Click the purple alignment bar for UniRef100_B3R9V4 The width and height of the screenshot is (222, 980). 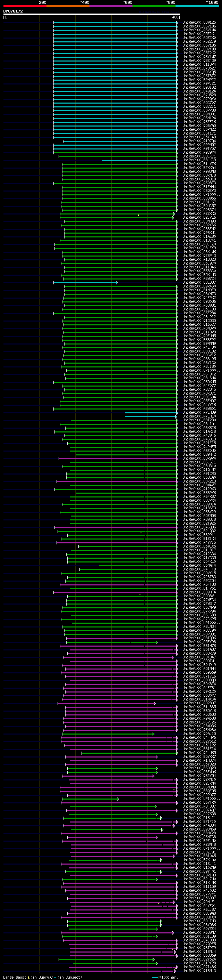point(118,459)
